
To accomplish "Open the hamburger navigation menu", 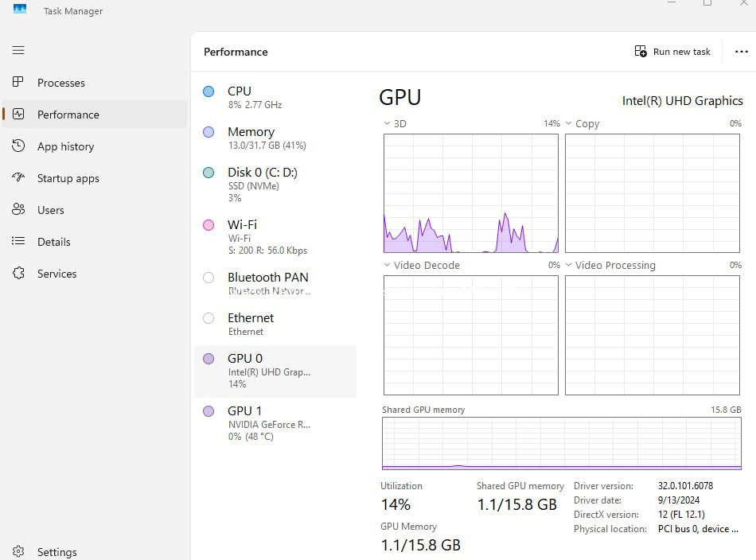I will tap(18, 50).
